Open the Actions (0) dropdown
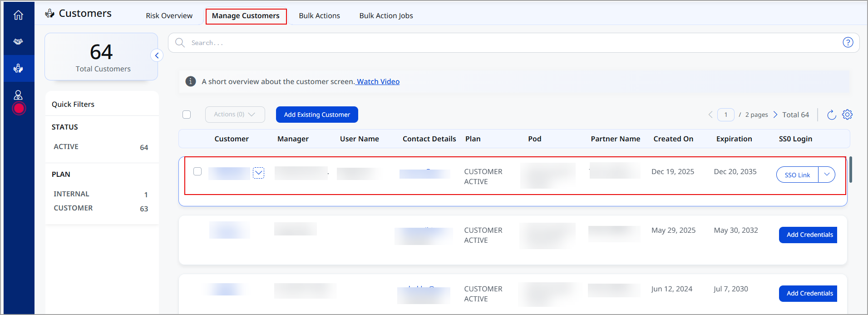 235,115
